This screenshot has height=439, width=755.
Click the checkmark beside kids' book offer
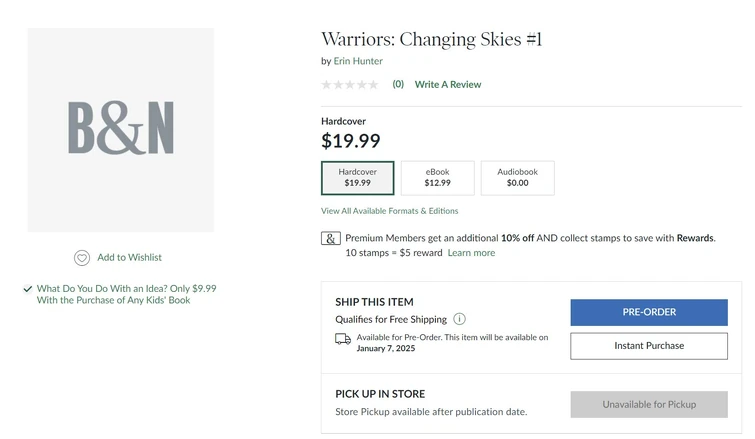point(27,289)
